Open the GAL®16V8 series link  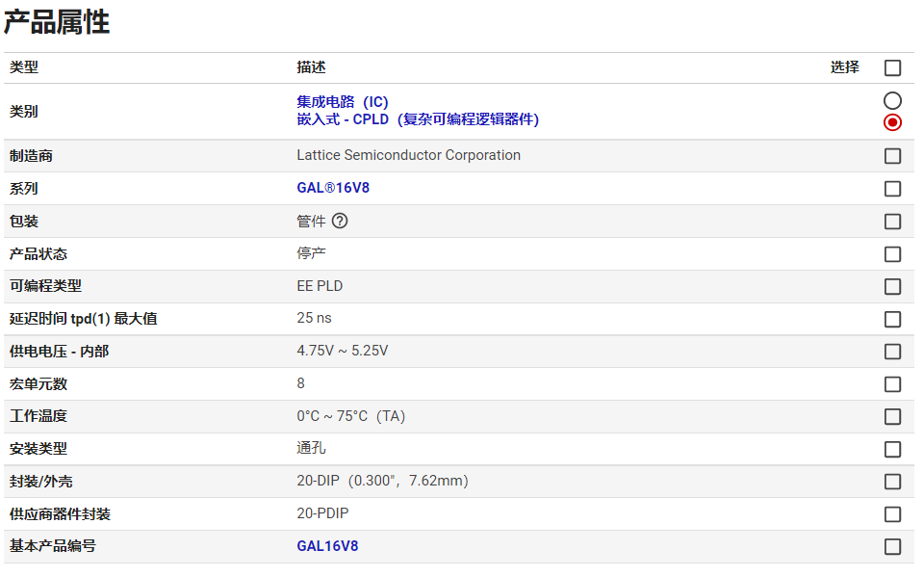coord(333,188)
